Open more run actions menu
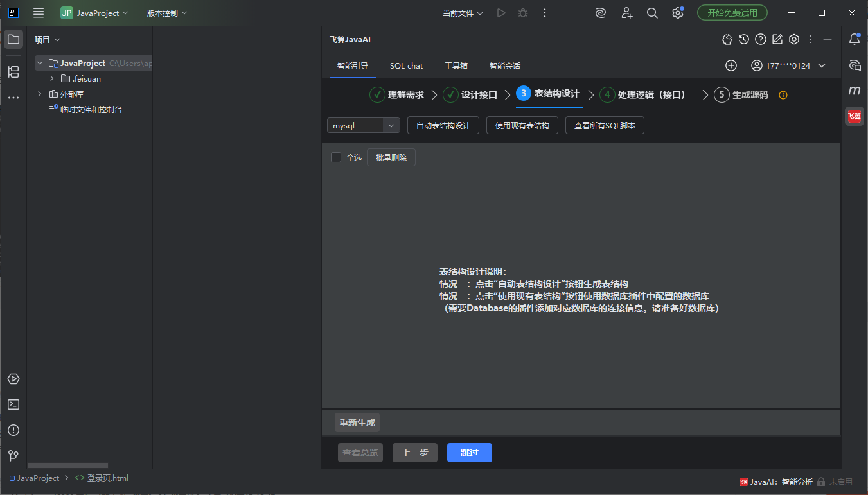The image size is (868, 495). coord(545,13)
